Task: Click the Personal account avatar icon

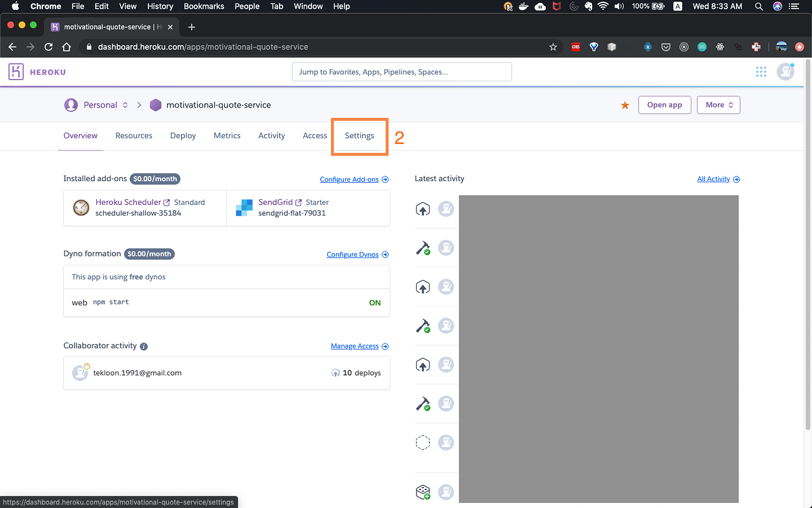Action: click(x=71, y=105)
